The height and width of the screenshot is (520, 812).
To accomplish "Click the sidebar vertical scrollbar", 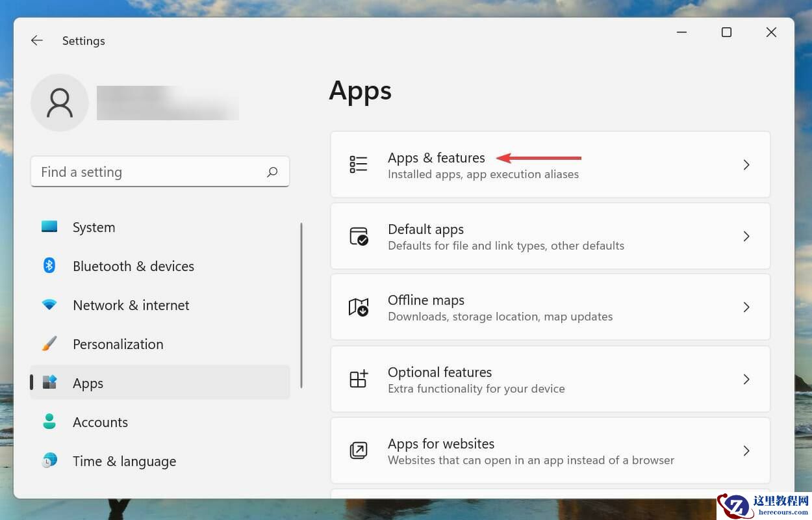I will click(301, 305).
